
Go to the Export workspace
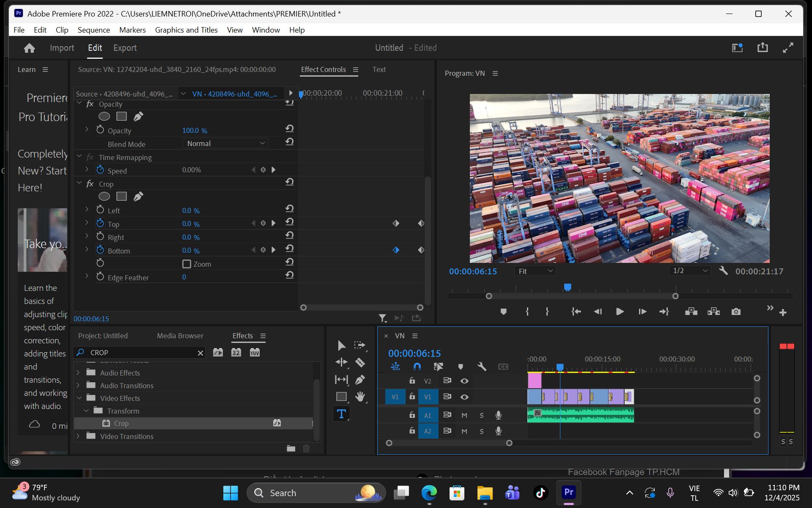(x=125, y=48)
